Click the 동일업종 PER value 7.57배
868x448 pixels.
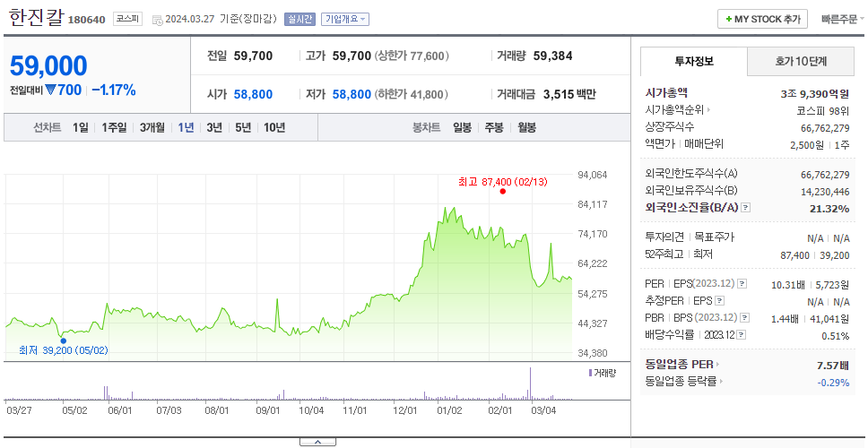click(x=833, y=365)
